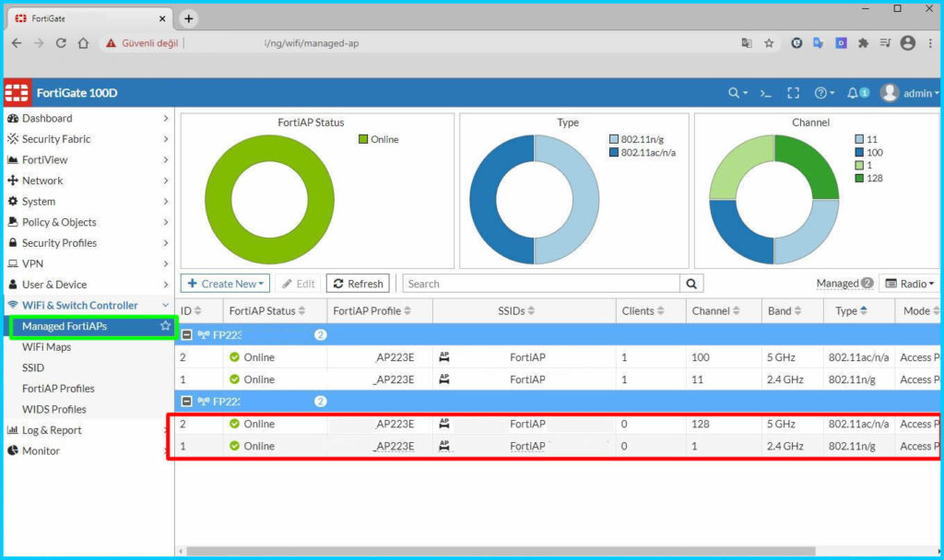Click the chevron next to VPN
Viewport: 944px width, 560px height.
(x=166, y=263)
